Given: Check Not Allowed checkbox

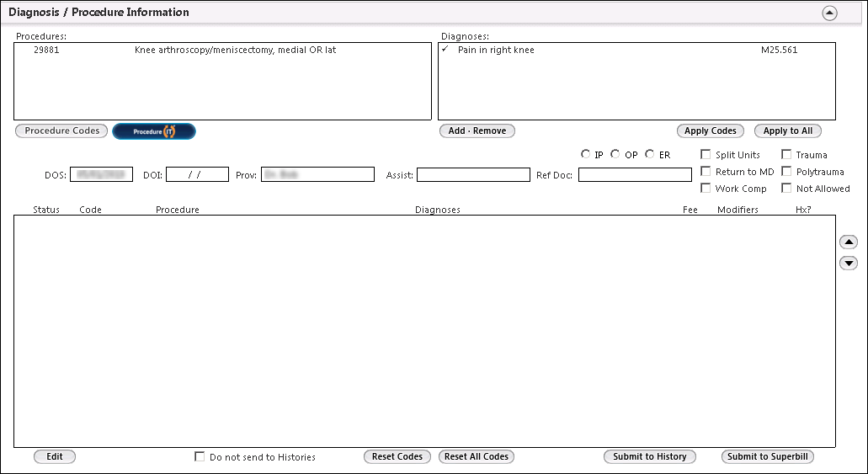Looking at the screenshot, I should [786, 189].
